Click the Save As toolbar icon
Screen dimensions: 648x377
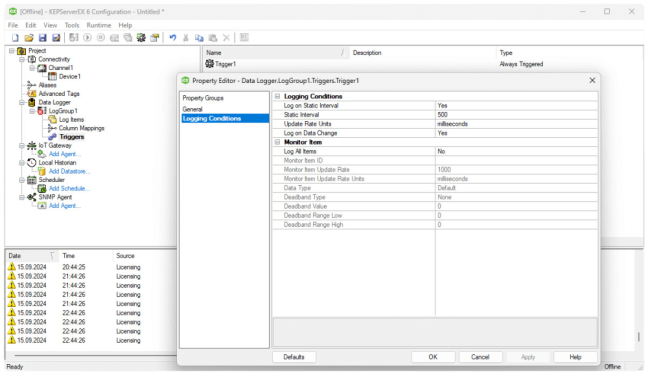[x=56, y=38]
